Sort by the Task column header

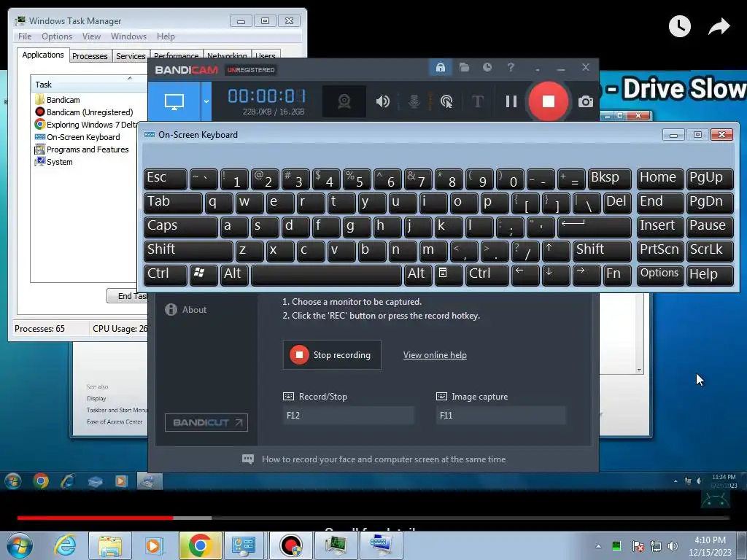[x=88, y=85]
